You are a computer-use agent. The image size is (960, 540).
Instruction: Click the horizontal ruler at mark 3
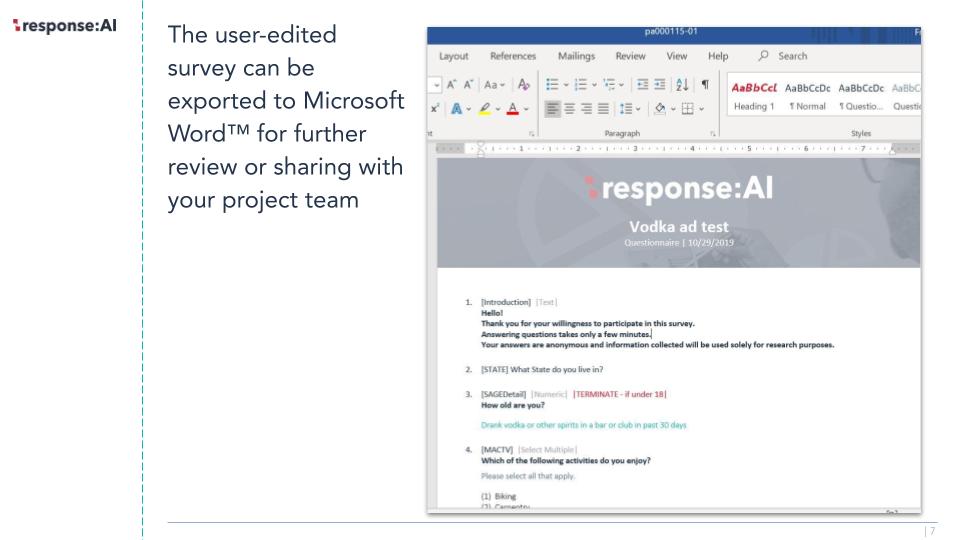click(x=635, y=149)
